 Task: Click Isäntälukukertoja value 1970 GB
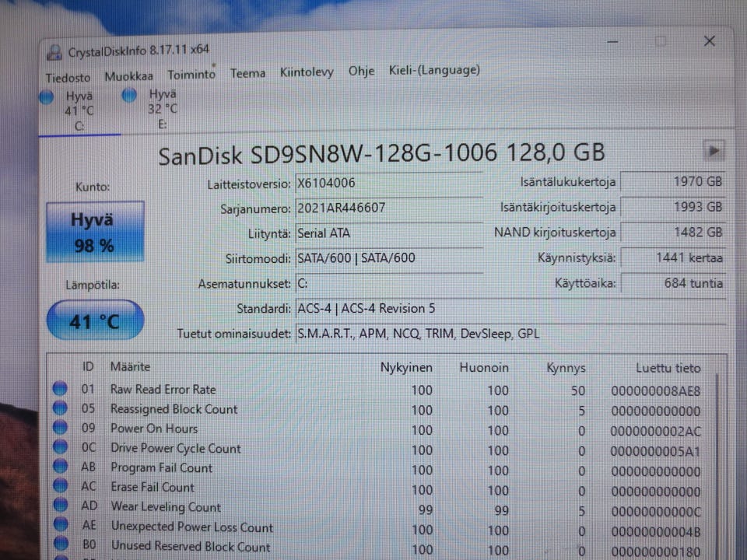coord(672,181)
